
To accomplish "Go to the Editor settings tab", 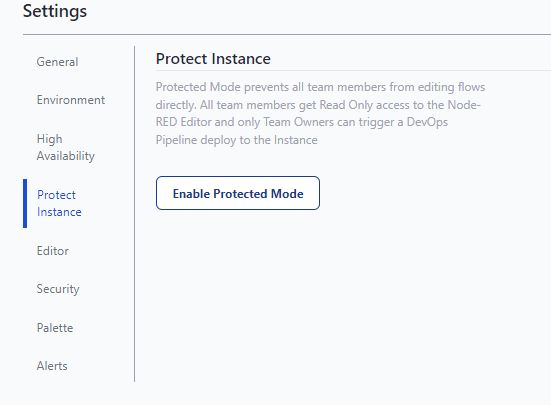I will click(x=53, y=251).
